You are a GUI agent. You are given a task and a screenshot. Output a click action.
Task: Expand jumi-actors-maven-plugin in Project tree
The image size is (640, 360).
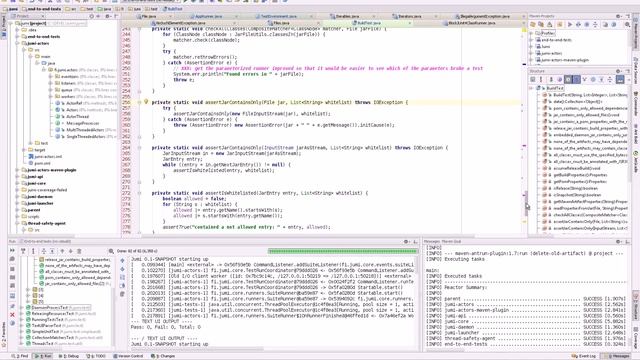(x=18, y=170)
